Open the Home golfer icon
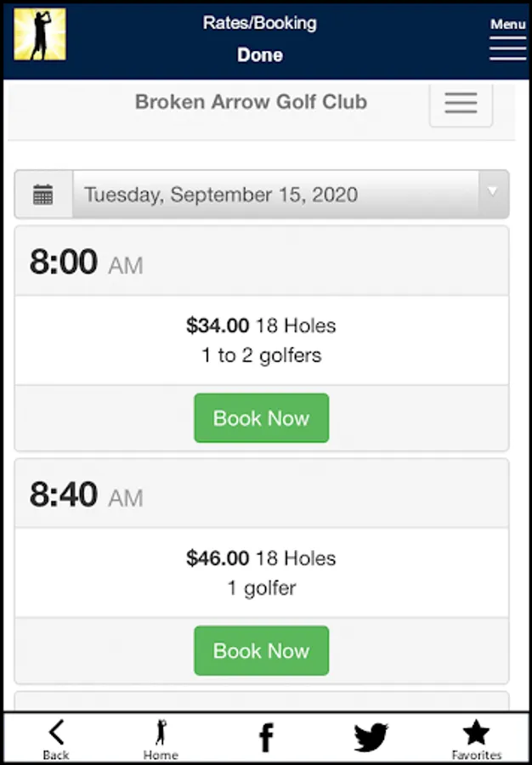Viewport: 532px width, 765px height. click(161, 738)
